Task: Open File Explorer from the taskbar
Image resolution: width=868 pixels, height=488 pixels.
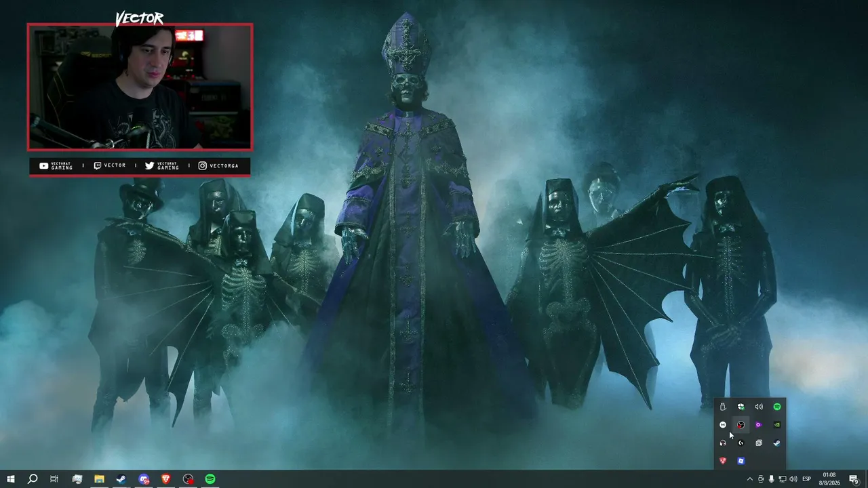Action: [x=99, y=479]
